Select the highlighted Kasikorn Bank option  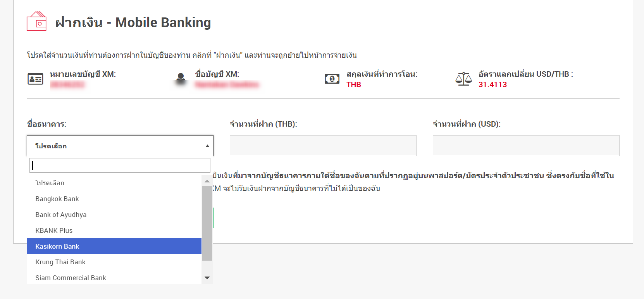(114, 246)
